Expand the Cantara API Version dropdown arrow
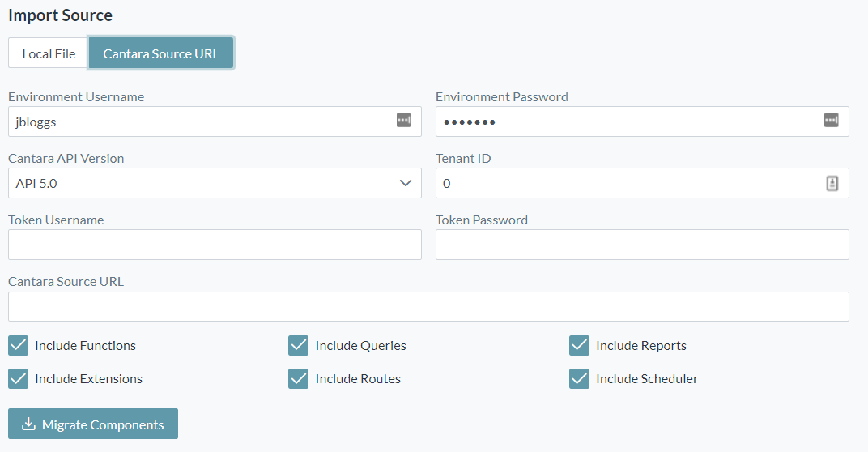Image resolution: width=868 pixels, height=452 pixels. [406, 183]
